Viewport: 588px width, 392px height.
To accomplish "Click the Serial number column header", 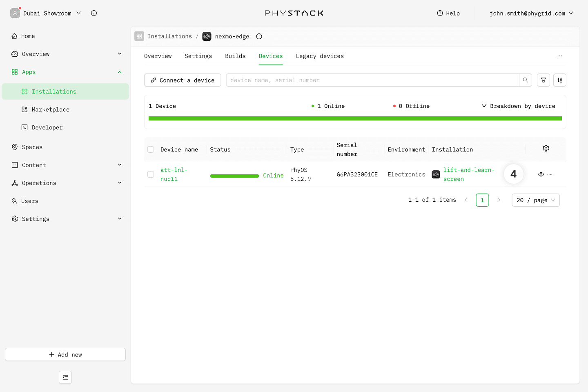I will pyautogui.click(x=347, y=149).
